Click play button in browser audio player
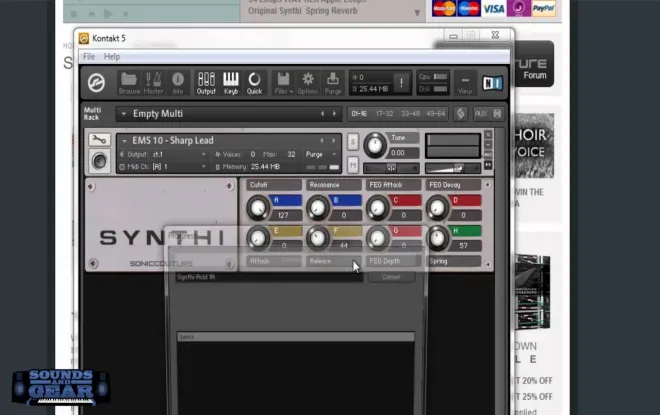Viewport: 660px width, 415px height. (x=108, y=14)
